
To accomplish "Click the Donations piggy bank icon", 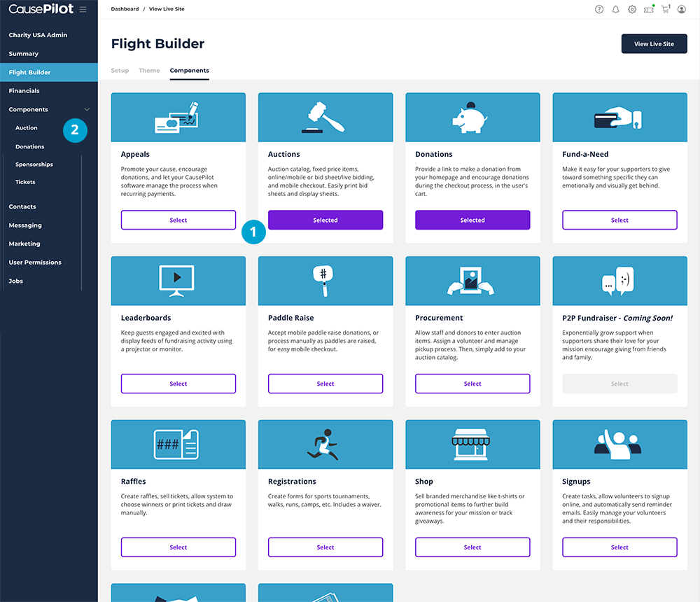I will click(470, 118).
